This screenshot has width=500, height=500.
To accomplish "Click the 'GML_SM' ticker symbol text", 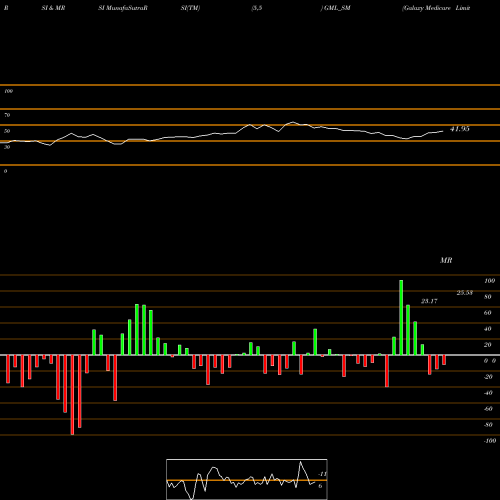I will pos(337,8).
